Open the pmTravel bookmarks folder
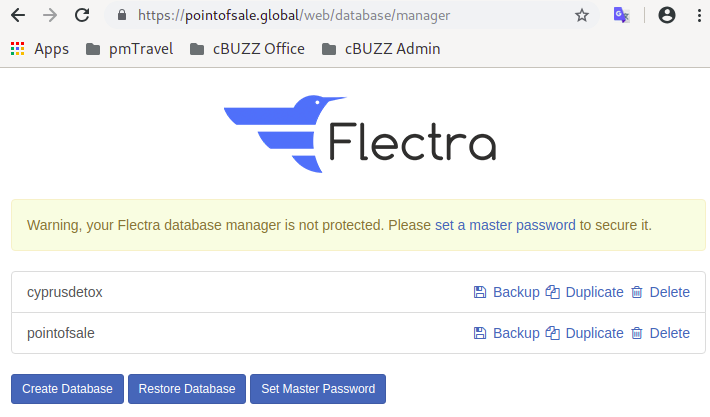 tap(129, 49)
